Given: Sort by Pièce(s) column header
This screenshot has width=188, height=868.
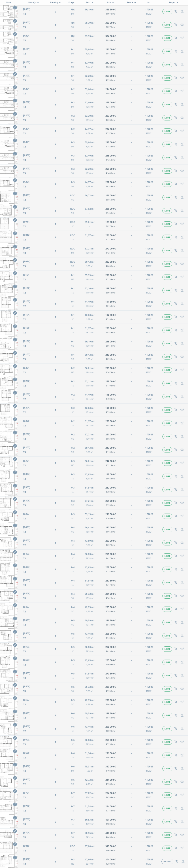Looking at the screenshot, I should point(33,2).
